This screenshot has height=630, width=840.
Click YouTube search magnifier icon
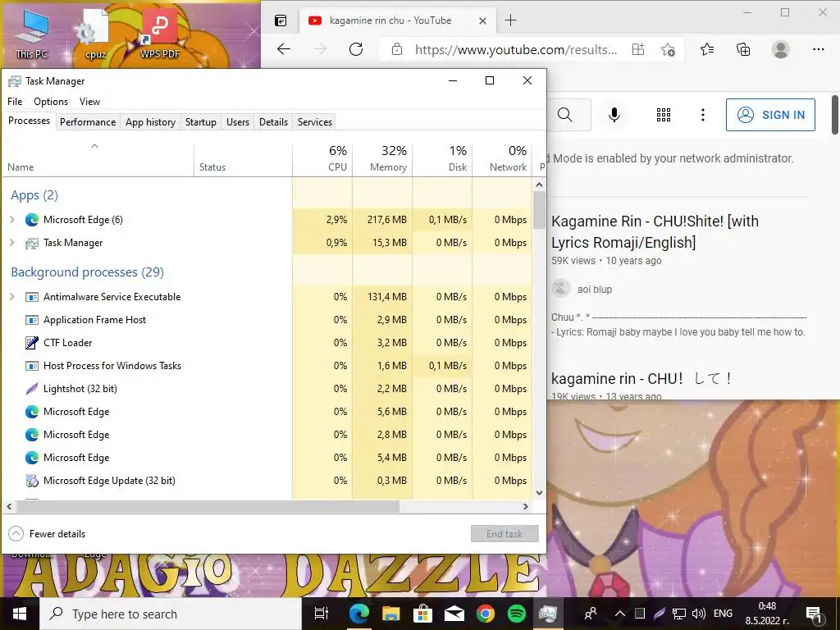(564, 115)
